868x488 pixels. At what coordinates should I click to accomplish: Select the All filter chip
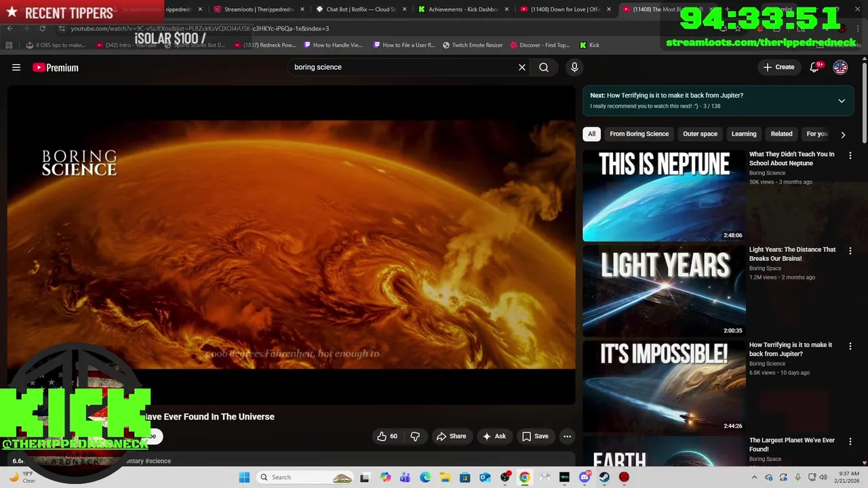click(x=591, y=134)
